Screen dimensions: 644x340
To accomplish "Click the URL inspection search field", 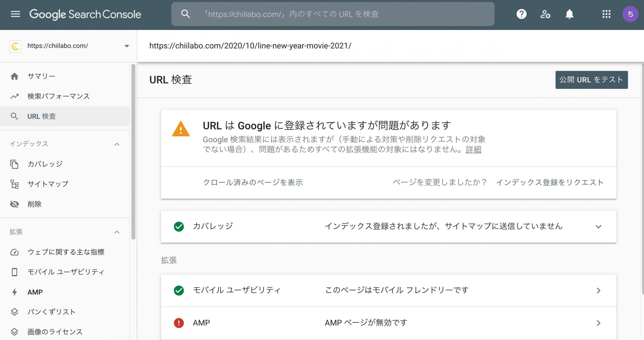I will click(x=333, y=14).
